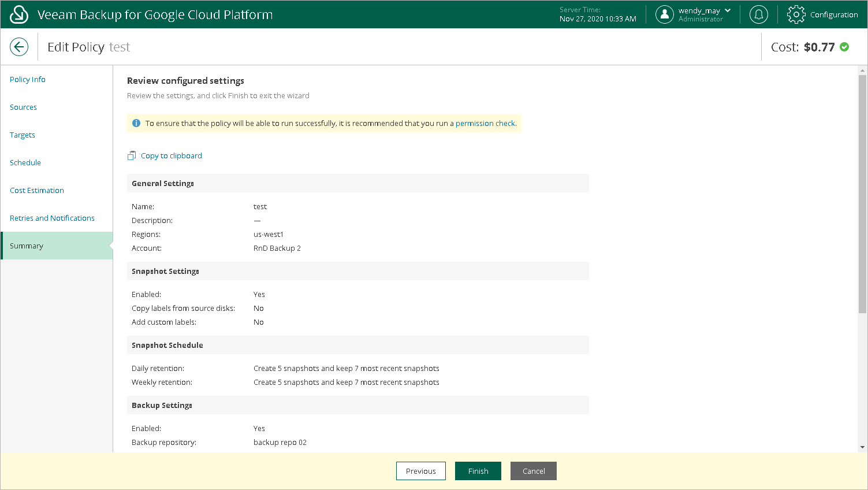Click the Veeam logo icon

(19, 14)
